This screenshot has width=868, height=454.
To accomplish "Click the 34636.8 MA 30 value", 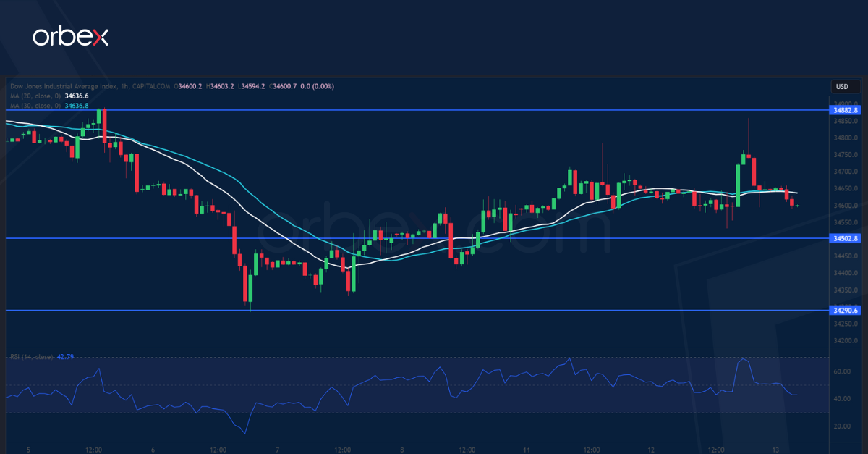I will 77,105.
